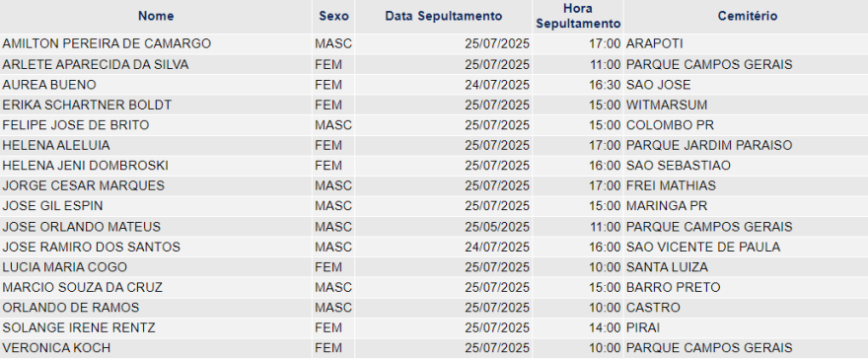Select the AMILTON PEREIRA DE CAMARGO row
The height and width of the screenshot is (359, 868).
pyautogui.click(x=434, y=43)
